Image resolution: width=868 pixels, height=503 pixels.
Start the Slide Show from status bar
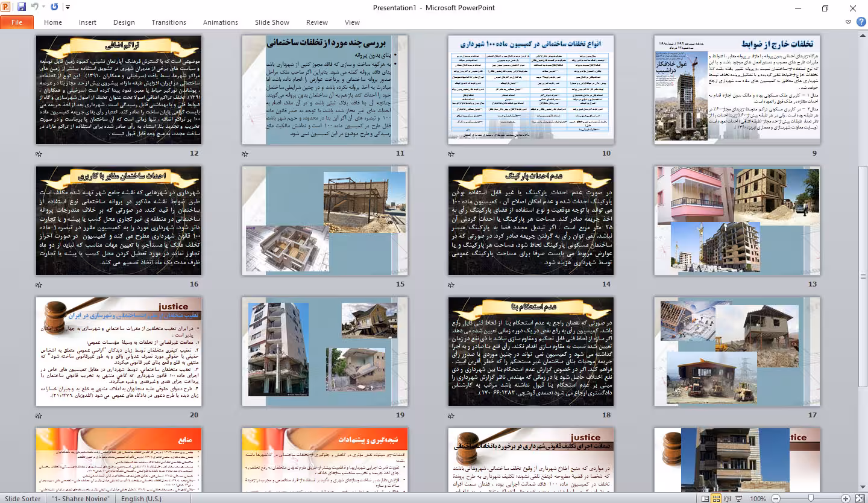pos(740,499)
